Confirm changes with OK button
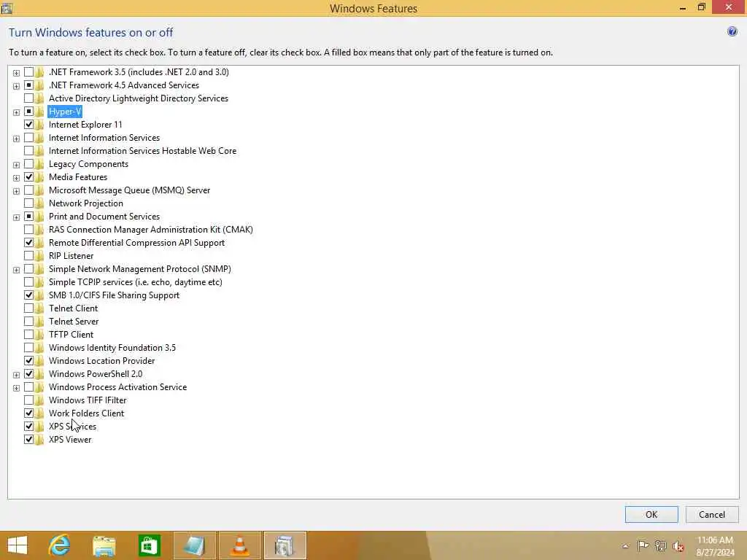Viewport: 747px width, 560px height. point(651,514)
